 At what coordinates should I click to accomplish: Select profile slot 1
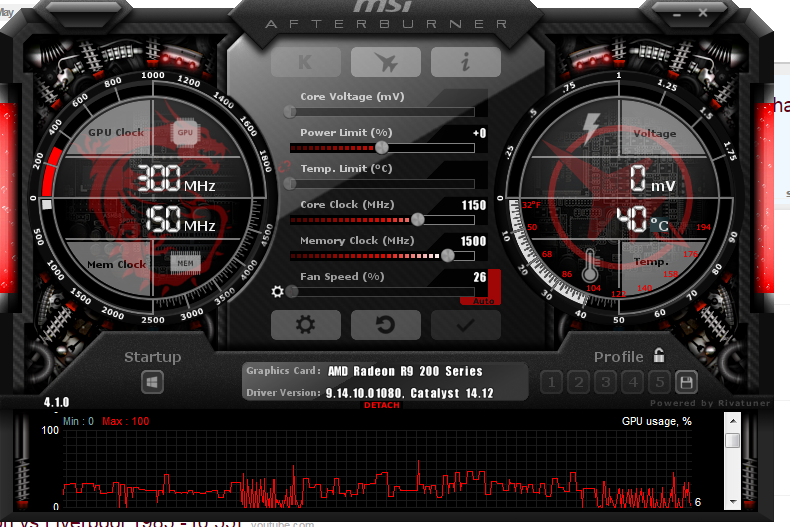(x=551, y=382)
